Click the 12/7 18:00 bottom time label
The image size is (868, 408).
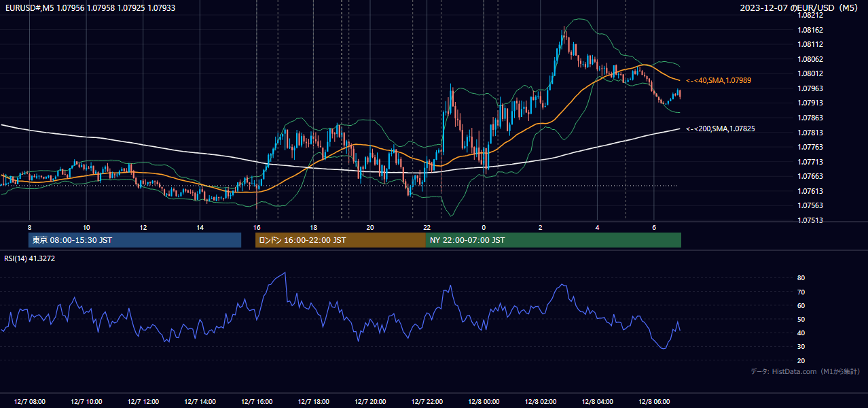[x=313, y=402]
